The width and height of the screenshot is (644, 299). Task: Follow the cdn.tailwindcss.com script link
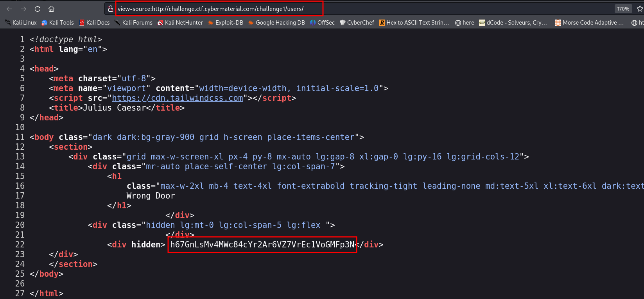coord(178,98)
